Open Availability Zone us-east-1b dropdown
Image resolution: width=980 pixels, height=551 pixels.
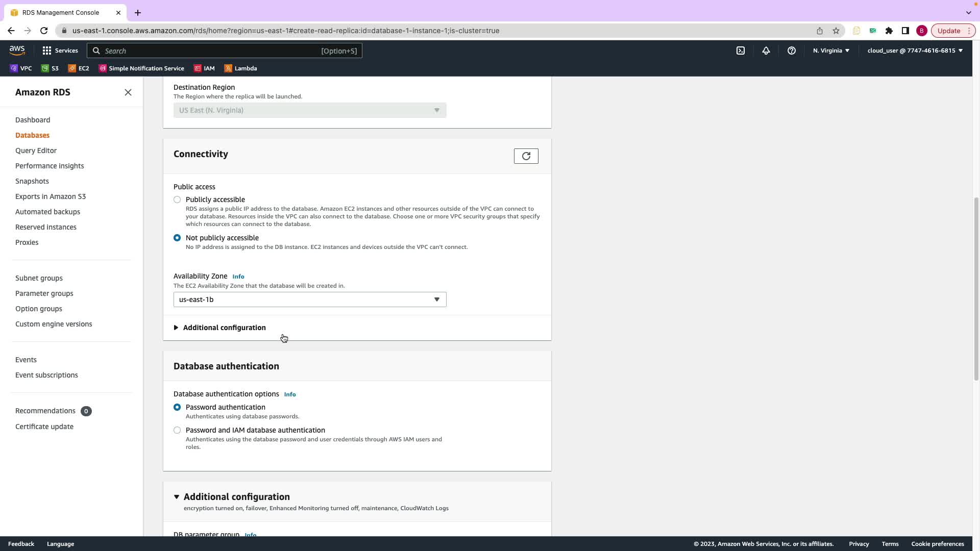309,299
